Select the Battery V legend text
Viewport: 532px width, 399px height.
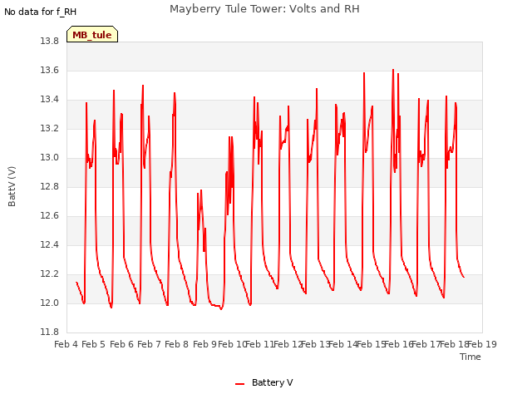coord(272,382)
